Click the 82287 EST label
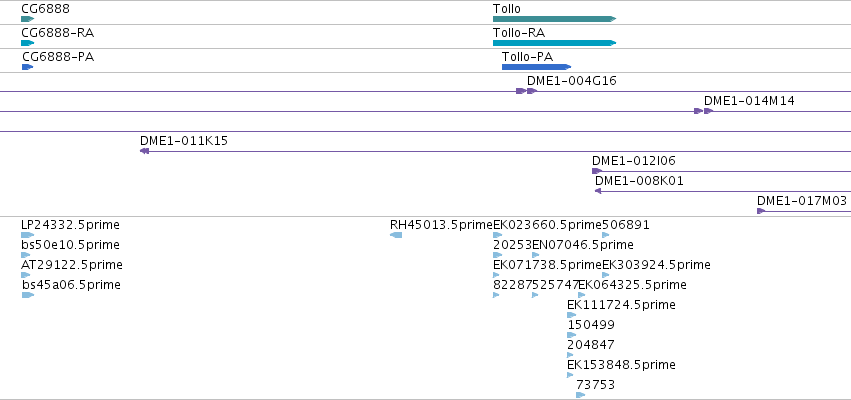Viewport: 851px width, 400px height. (512, 285)
